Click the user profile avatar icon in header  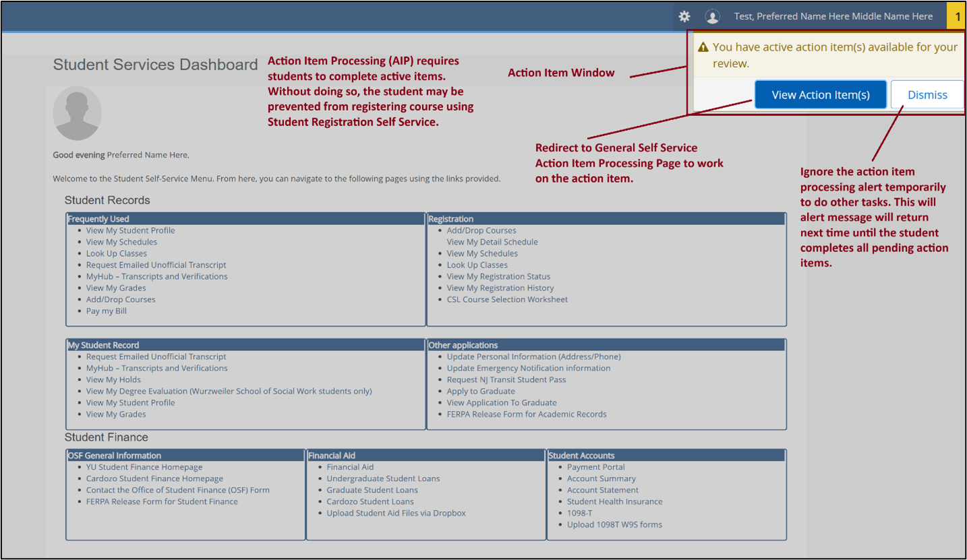tap(712, 17)
